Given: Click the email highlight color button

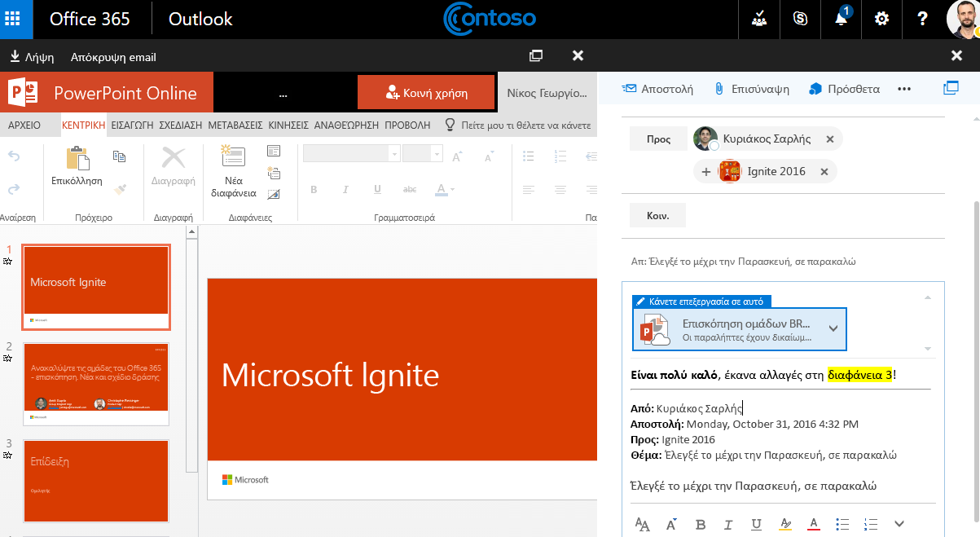Looking at the screenshot, I should (x=785, y=524).
